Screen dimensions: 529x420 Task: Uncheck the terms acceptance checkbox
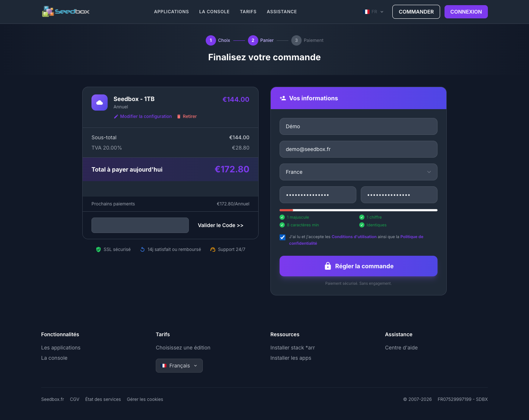(x=283, y=237)
